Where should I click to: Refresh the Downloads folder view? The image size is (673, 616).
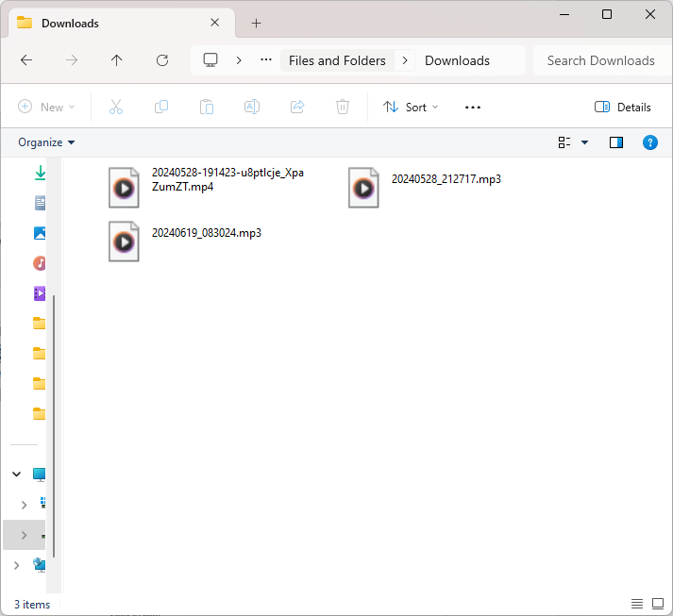161,60
